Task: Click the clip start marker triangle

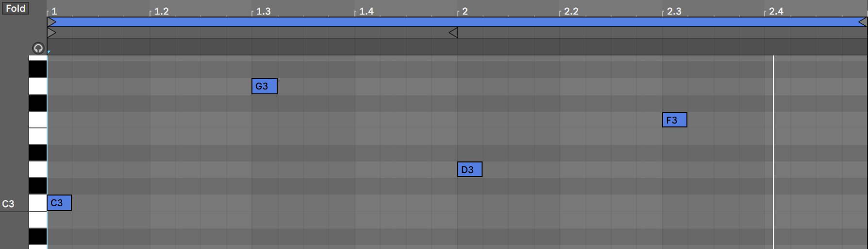Action: pos(52,33)
